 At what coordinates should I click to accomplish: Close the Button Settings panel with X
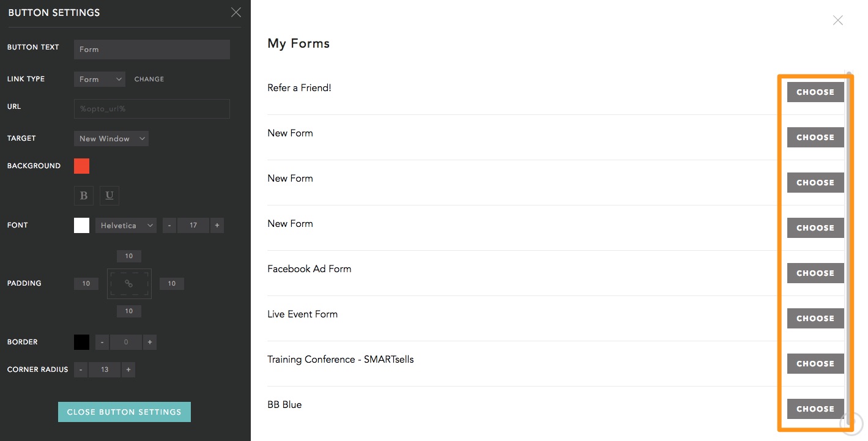(x=236, y=12)
